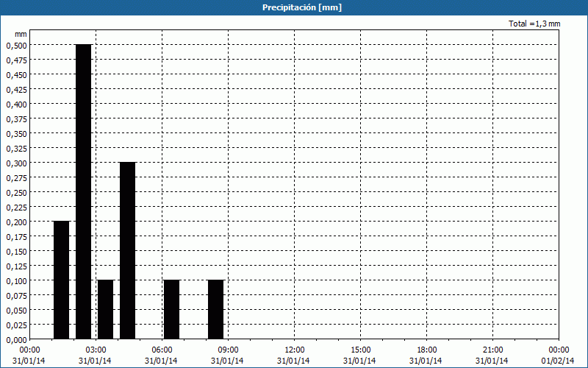Screen dimensions: 588x368
Task: Click the 0,425 y-axis label
Action: pyautogui.click(x=16, y=89)
